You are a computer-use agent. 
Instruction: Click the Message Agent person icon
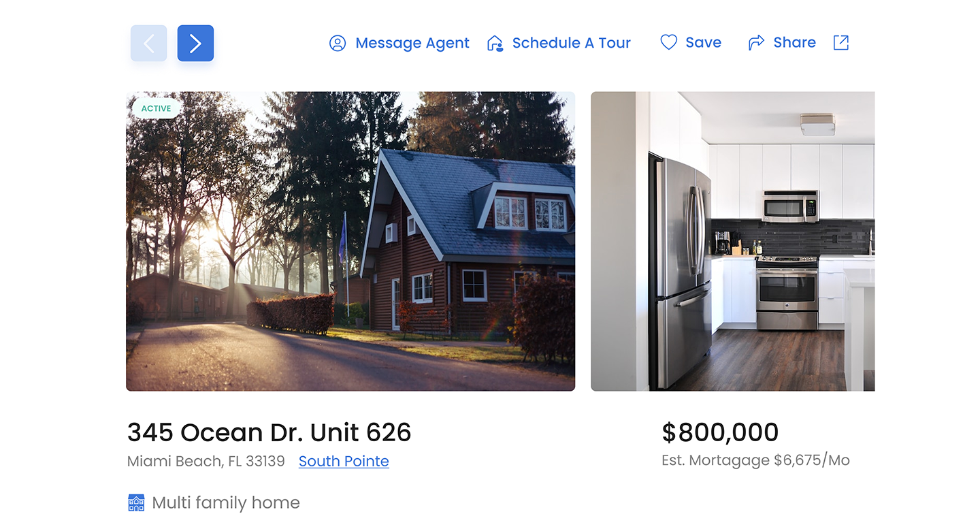click(x=338, y=43)
